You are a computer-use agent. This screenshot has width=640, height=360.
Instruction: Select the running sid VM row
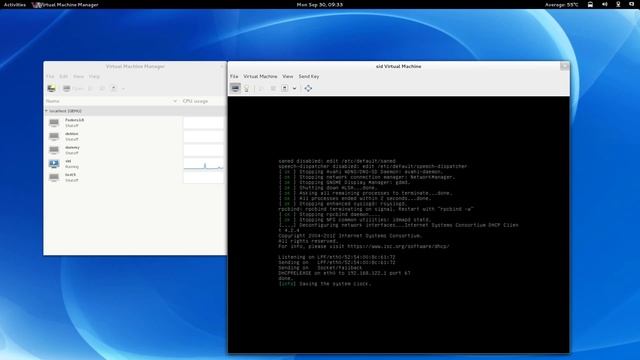(x=135, y=164)
